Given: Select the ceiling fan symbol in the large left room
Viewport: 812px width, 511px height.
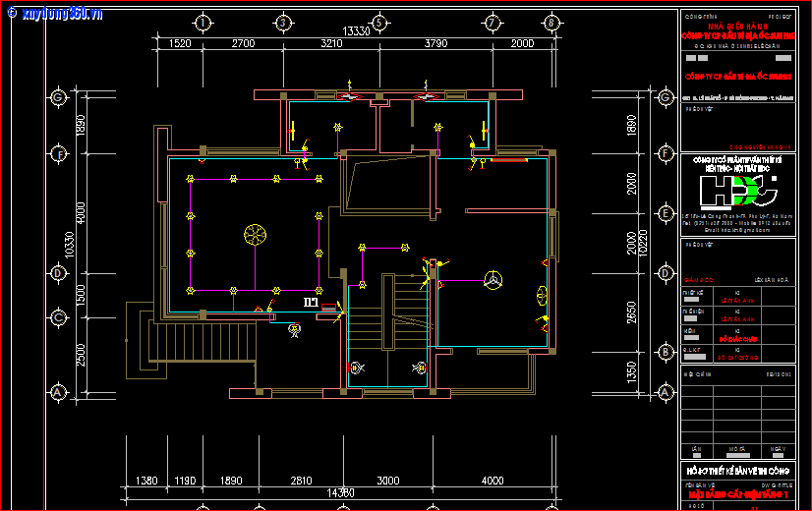Looking at the screenshot, I should coord(256,236).
